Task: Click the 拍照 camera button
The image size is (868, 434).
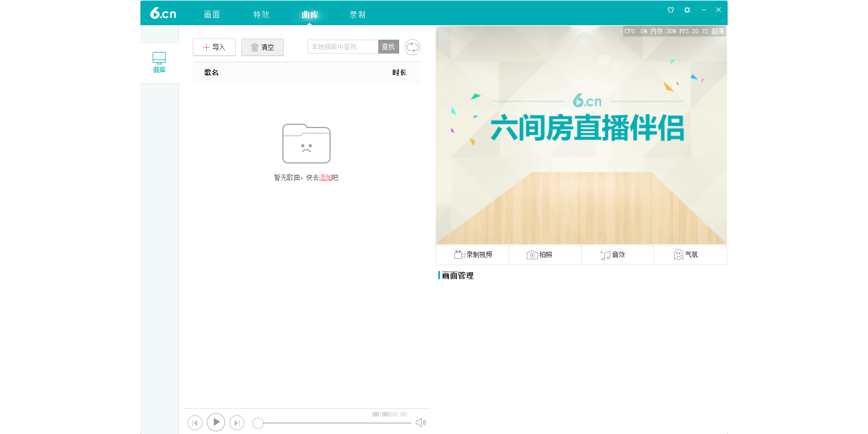Action: coord(545,255)
